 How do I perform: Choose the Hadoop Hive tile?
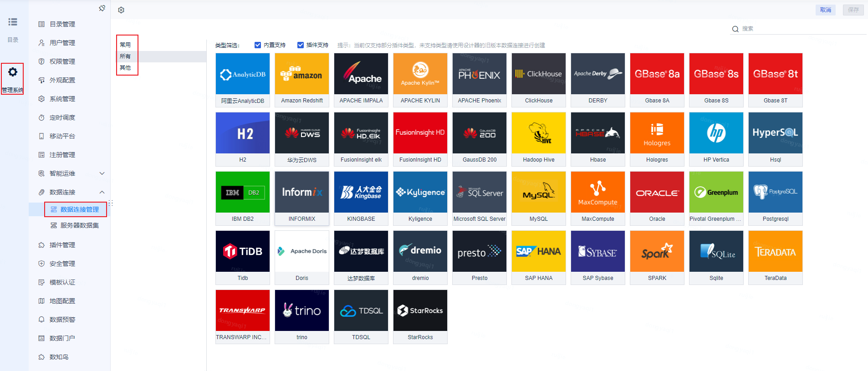(x=539, y=139)
